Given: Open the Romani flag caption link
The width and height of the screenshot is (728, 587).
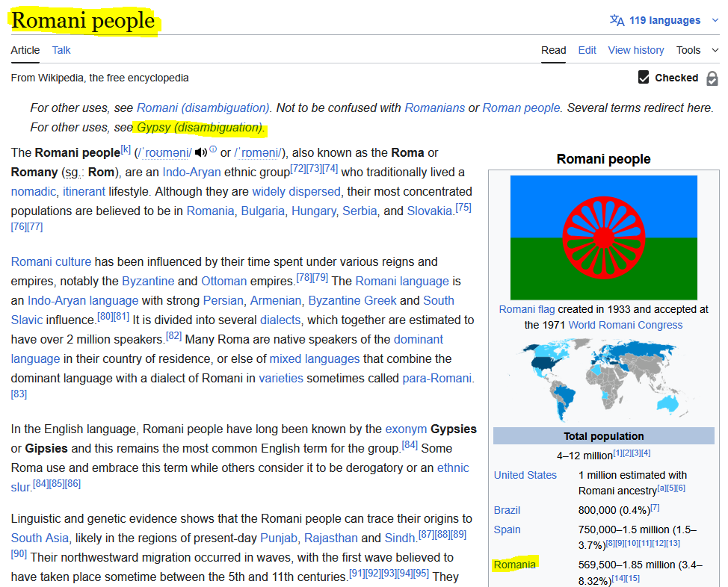Looking at the screenshot, I should [527, 309].
